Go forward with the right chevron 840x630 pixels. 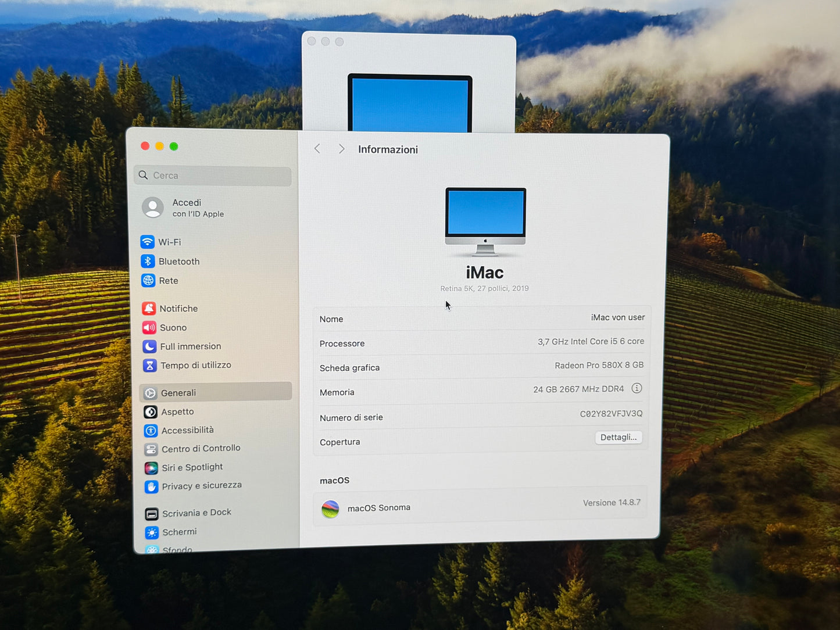pos(341,149)
